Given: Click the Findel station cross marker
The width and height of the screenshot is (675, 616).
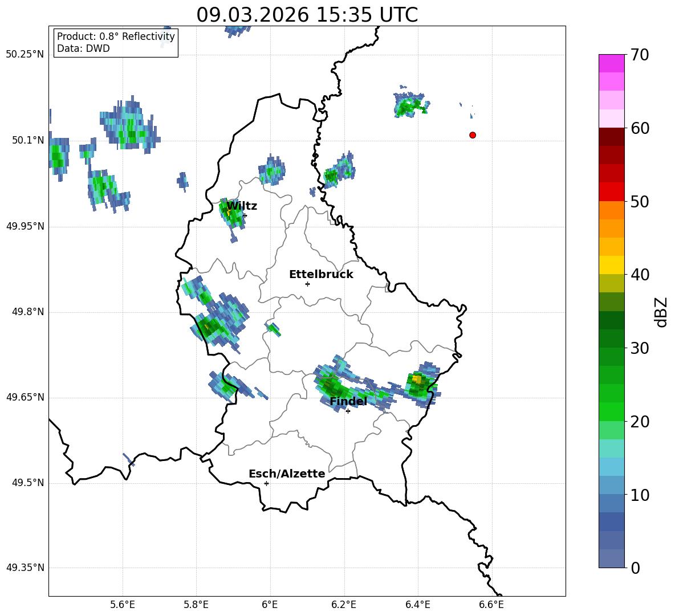Looking at the screenshot, I should point(348,411).
